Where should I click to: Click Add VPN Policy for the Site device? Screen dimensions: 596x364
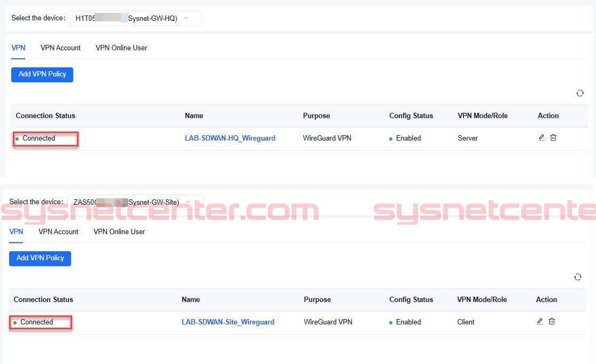click(x=40, y=258)
